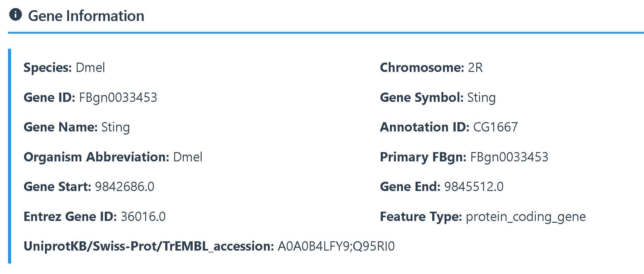This screenshot has width=644, height=274.
Task: Click Primary FBgn value FBgn0033453
Action: (x=509, y=157)
